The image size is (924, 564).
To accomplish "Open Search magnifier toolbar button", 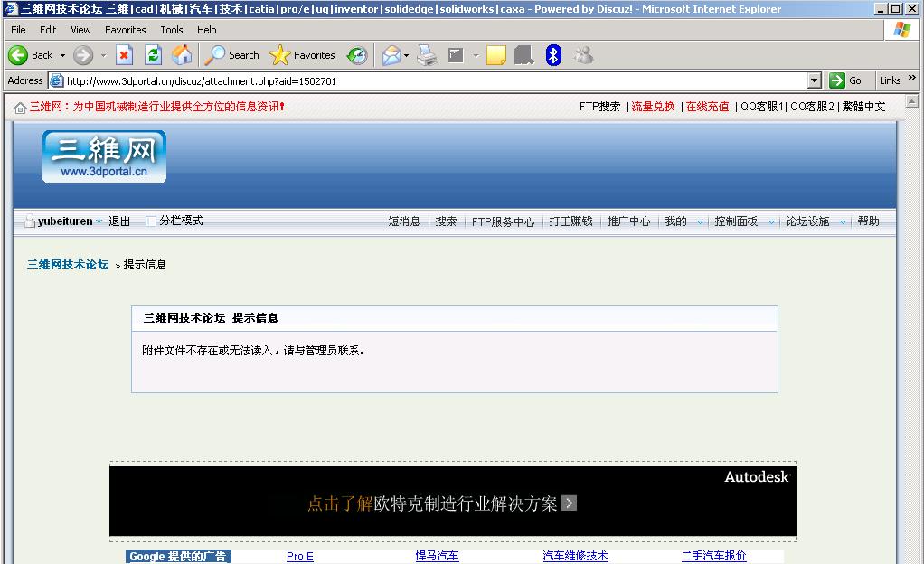I will pyautogui.click(x=231, y=55).
